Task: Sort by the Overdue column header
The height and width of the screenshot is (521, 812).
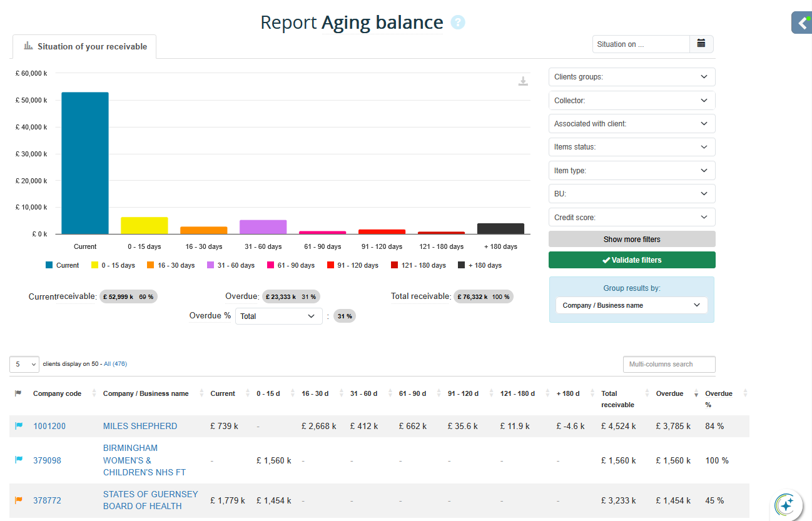Action: pos(669,393)
